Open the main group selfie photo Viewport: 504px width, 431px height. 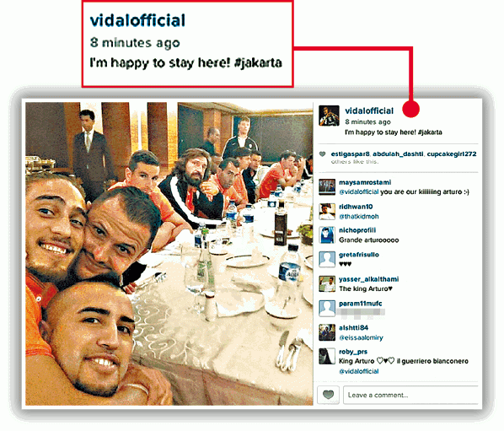[x=169, y=253]
